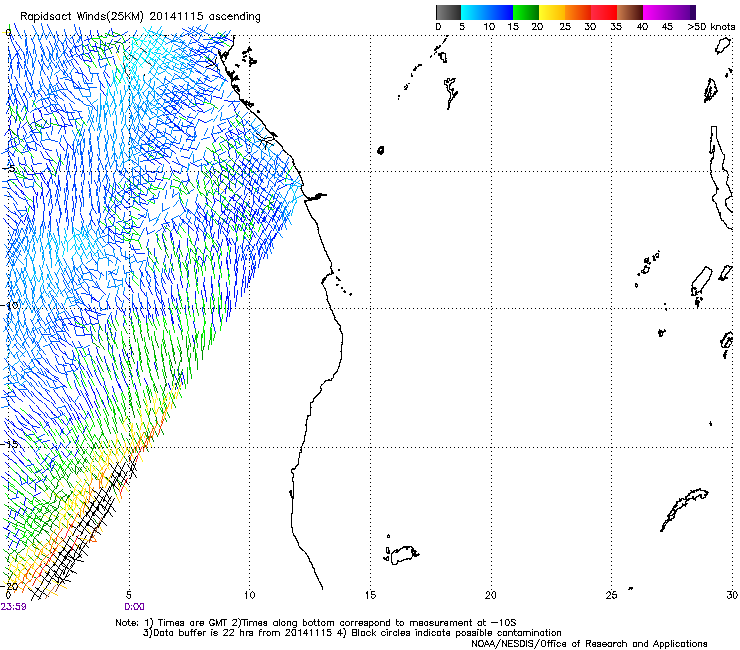Click the purple timestamp '23:59'
The image size is (740, 650).
point(14,607)
